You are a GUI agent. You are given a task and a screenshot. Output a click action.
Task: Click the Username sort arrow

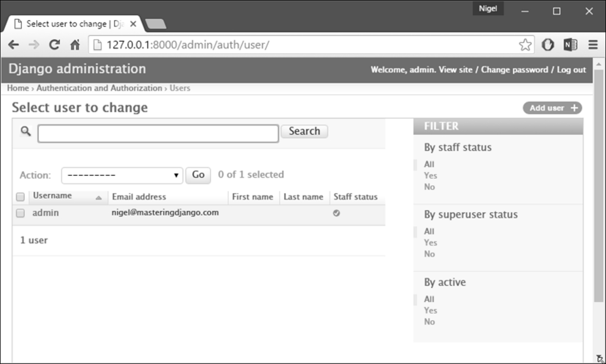pos(98,198)
